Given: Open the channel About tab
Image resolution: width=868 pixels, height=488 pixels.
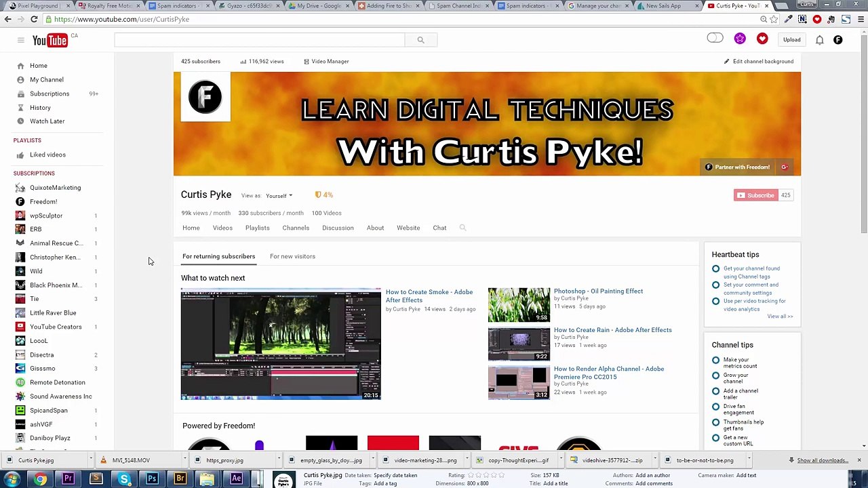Looking at the screenshot, I should [x=375, y=228].
